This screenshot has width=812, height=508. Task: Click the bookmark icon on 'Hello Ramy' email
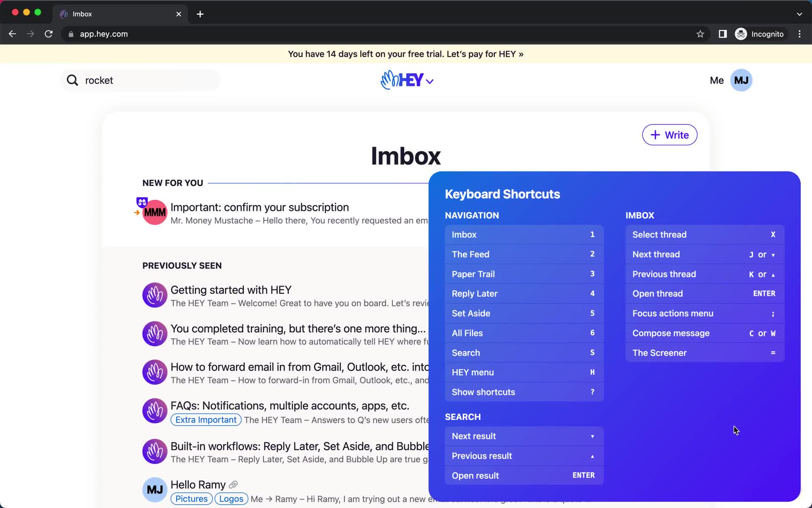coord(233,484)
